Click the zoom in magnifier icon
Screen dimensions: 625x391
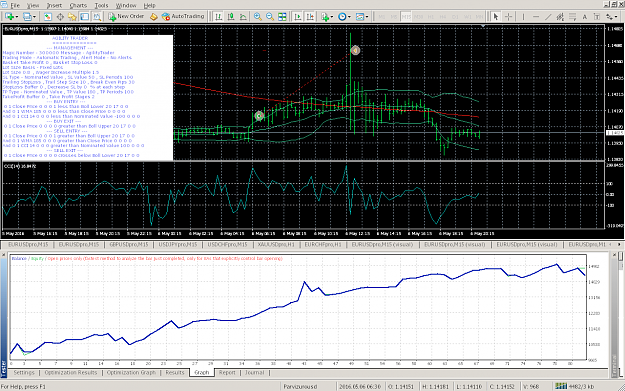[x=257, y=16]
